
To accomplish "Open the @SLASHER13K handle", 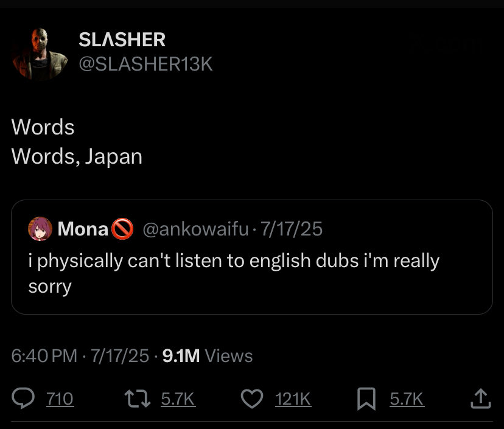I will 145,64.
